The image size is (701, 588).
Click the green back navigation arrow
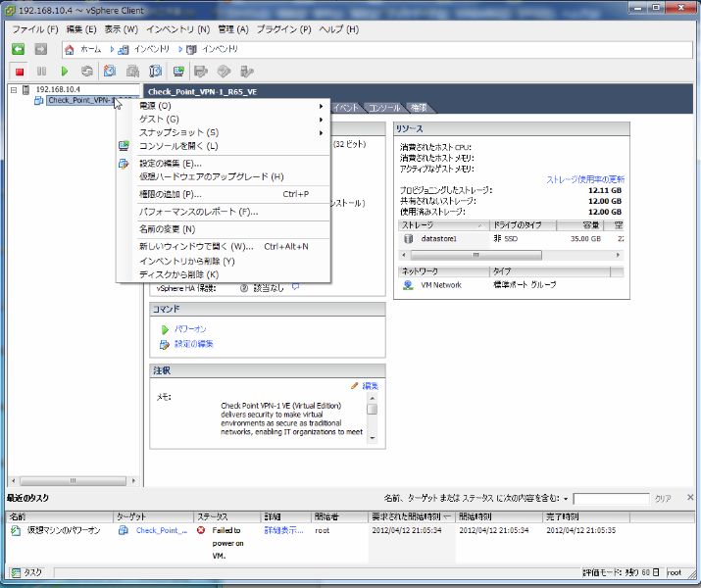18,49
